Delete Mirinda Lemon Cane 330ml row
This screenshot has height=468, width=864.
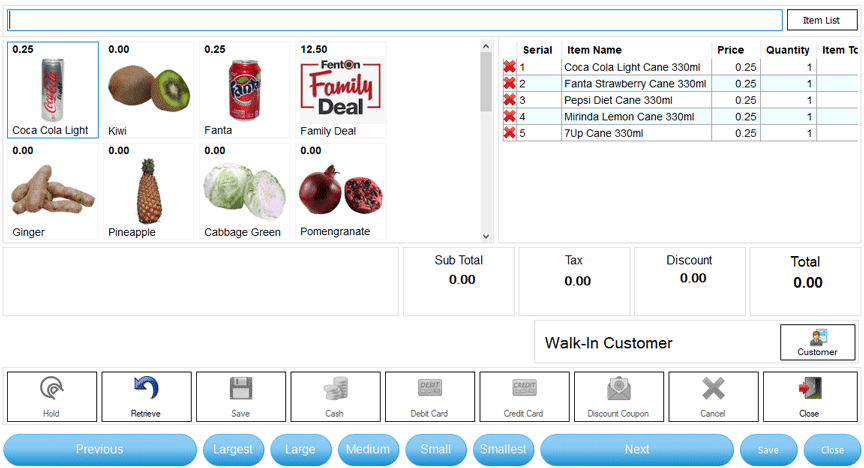(x=510, y=117)
